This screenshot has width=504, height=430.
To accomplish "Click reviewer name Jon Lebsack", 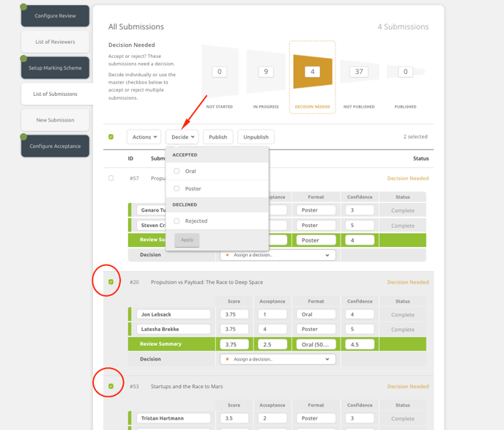I will (x=173, y=314).
